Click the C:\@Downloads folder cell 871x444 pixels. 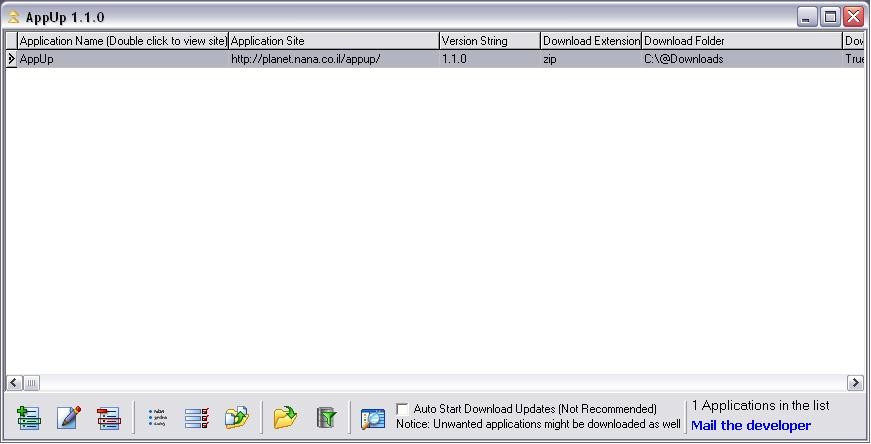click(x=742, y=59)
